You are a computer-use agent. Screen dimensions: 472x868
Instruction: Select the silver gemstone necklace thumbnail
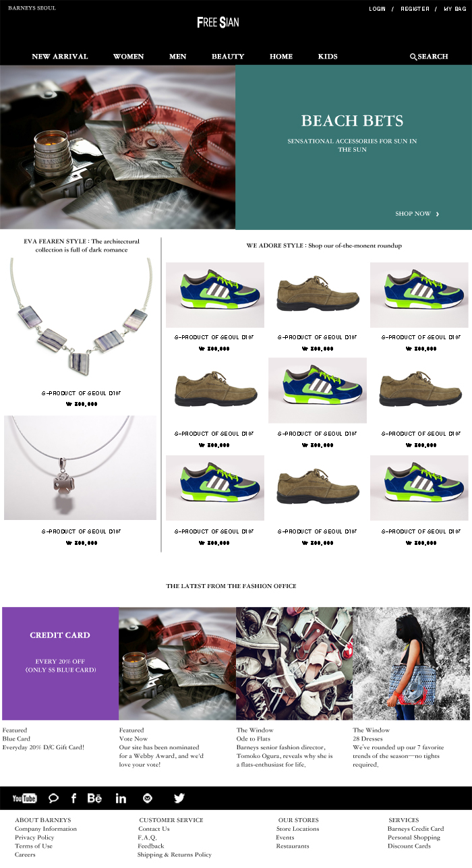click(x=80, y=320)
